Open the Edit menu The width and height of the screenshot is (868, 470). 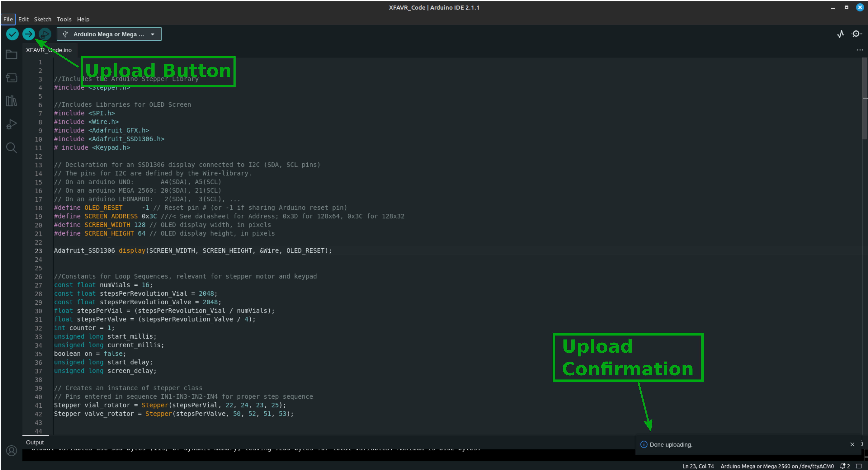click(x=23, y=19)
